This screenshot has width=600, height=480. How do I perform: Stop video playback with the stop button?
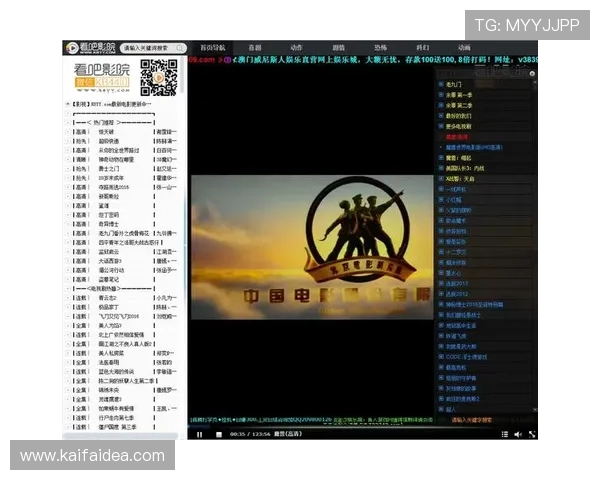point(219,434)
